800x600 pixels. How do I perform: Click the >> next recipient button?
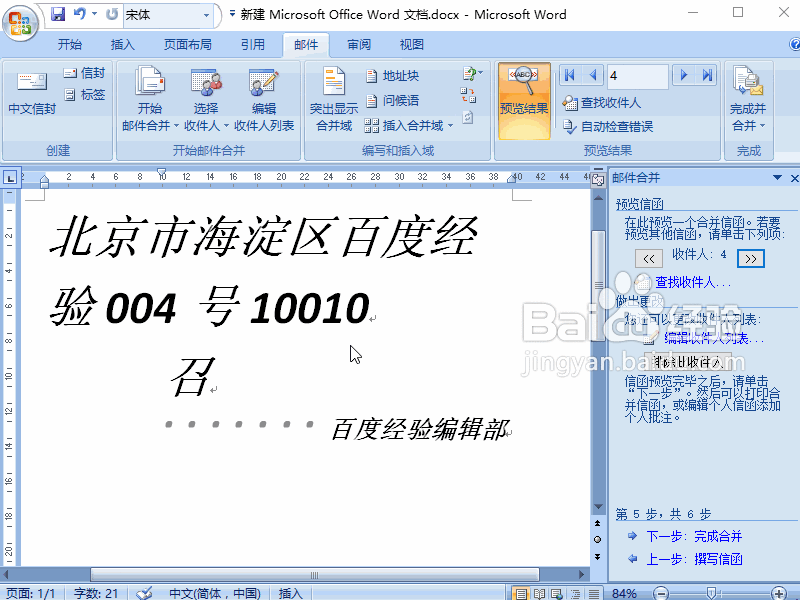pyautogui.click(x=751, y=259)
